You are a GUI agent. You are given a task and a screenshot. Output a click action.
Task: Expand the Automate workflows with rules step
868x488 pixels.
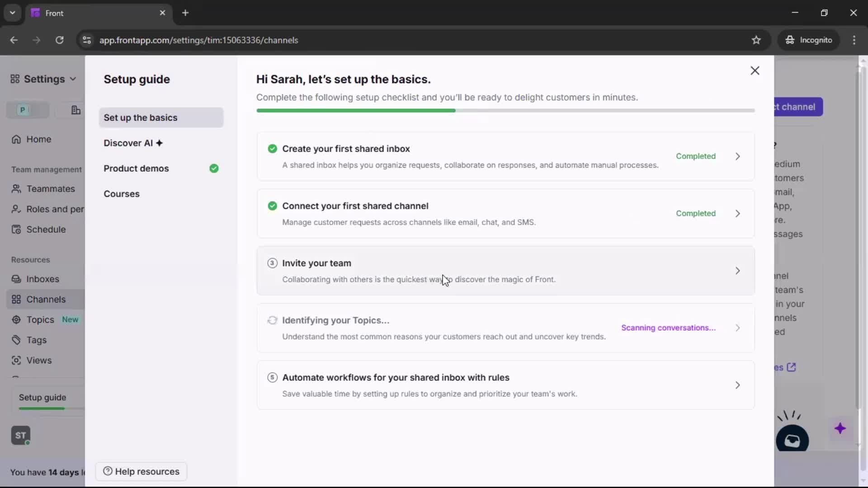(738, 385)
